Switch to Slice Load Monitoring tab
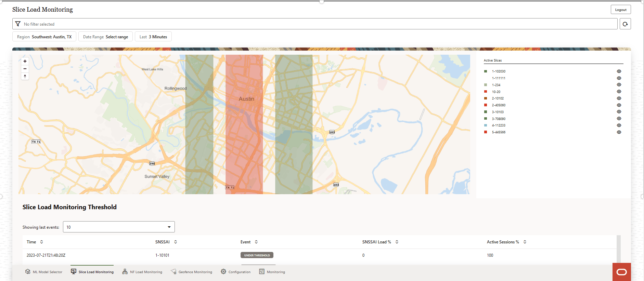644x281 pixels. [92, 272]
